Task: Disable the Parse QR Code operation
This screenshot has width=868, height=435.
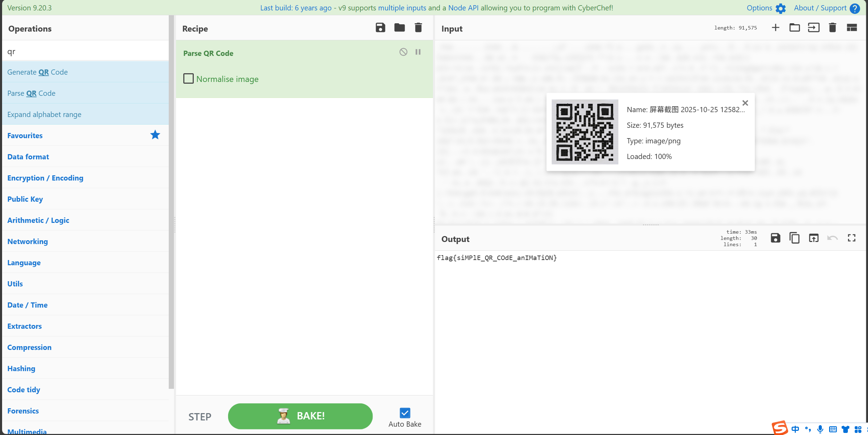Action: point(403,52)
